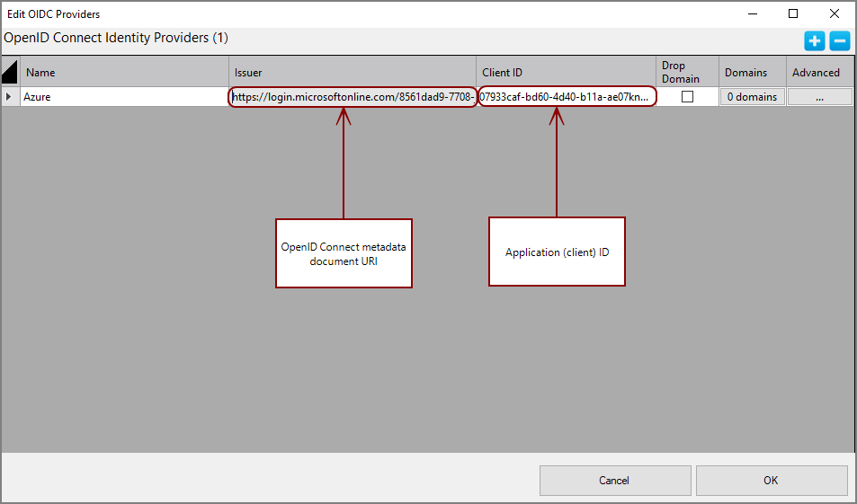Edit the Client ID cell for Azure
The image size is (857, 504).
pos(567,97)
